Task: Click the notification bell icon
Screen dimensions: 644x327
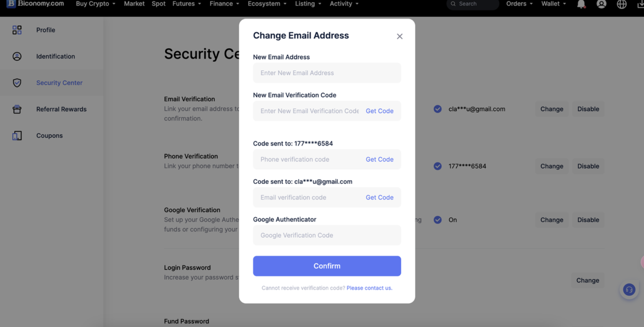Action: click(x=581, y=4)
